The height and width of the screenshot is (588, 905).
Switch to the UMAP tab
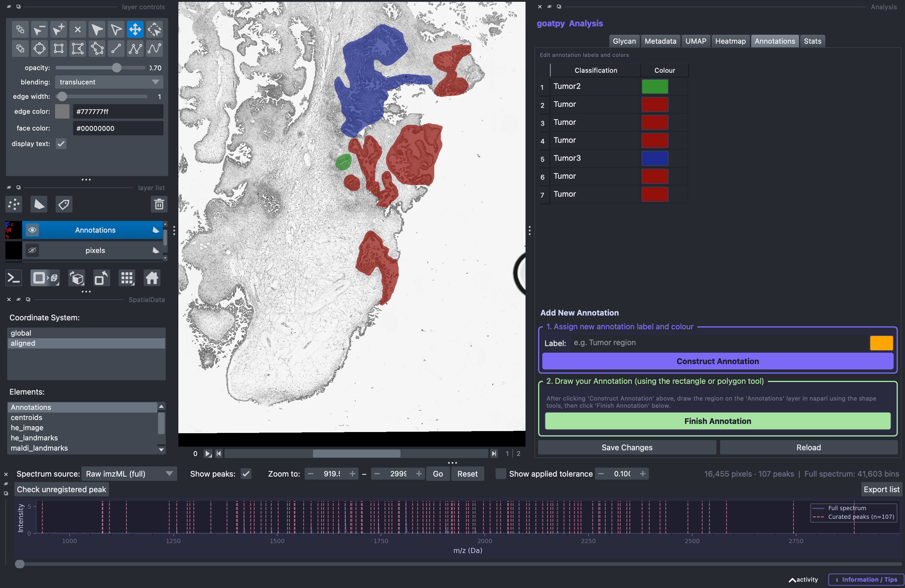[696, 41]
